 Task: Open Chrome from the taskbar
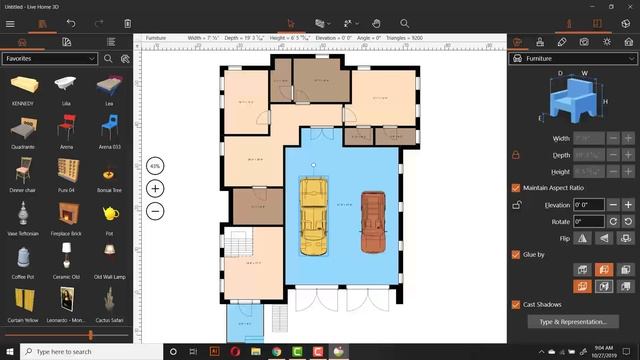point(277,351)
